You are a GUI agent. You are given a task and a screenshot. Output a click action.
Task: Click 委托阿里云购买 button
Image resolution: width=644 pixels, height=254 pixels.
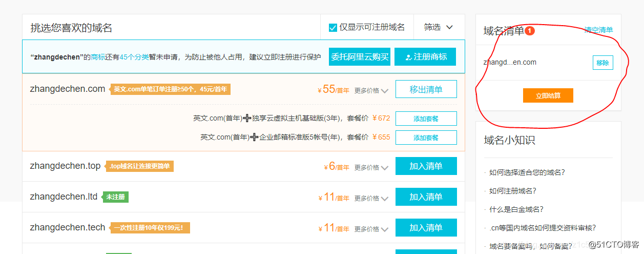click(360, 56)
